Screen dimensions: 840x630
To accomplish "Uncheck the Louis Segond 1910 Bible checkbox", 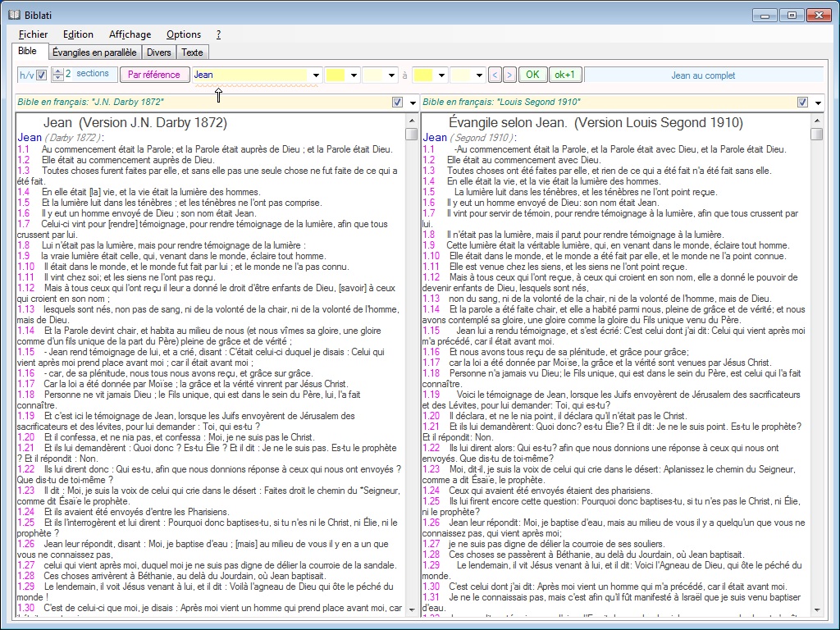I will coord(802,103).
